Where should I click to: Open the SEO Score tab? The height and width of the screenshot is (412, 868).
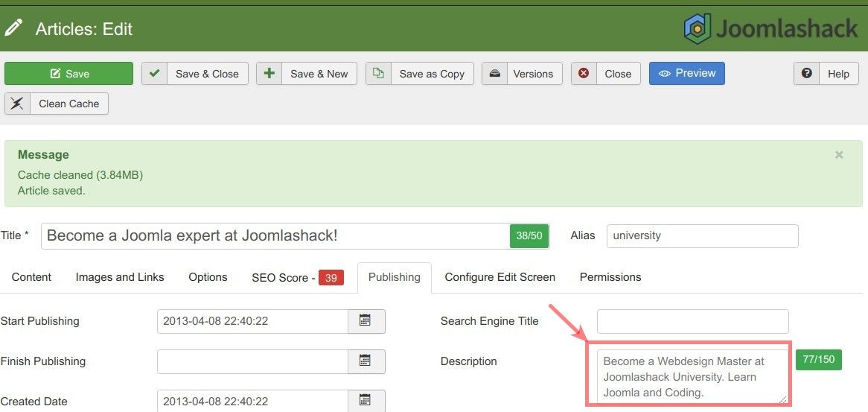pyautogui.click(x=298, y=277)
